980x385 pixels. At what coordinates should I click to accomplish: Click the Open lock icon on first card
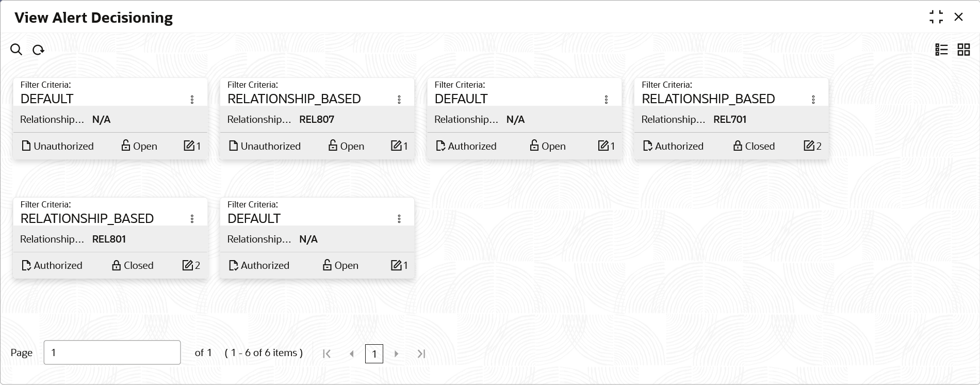(x=126, y=146)
